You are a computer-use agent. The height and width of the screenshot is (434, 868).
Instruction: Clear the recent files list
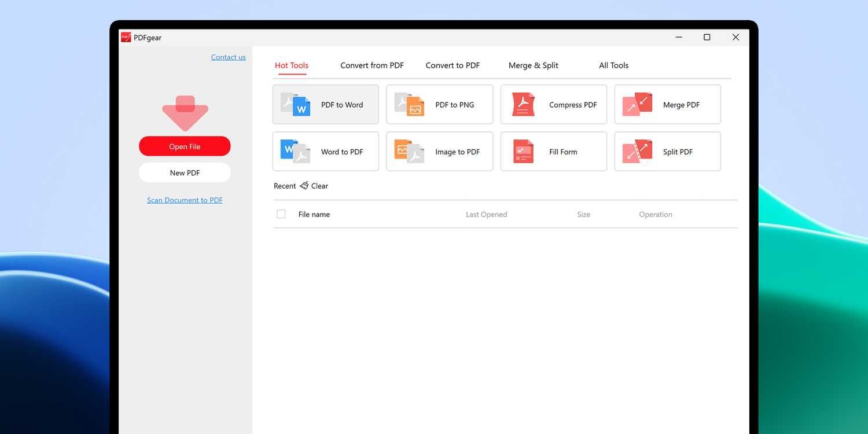(x=314, y=186)
